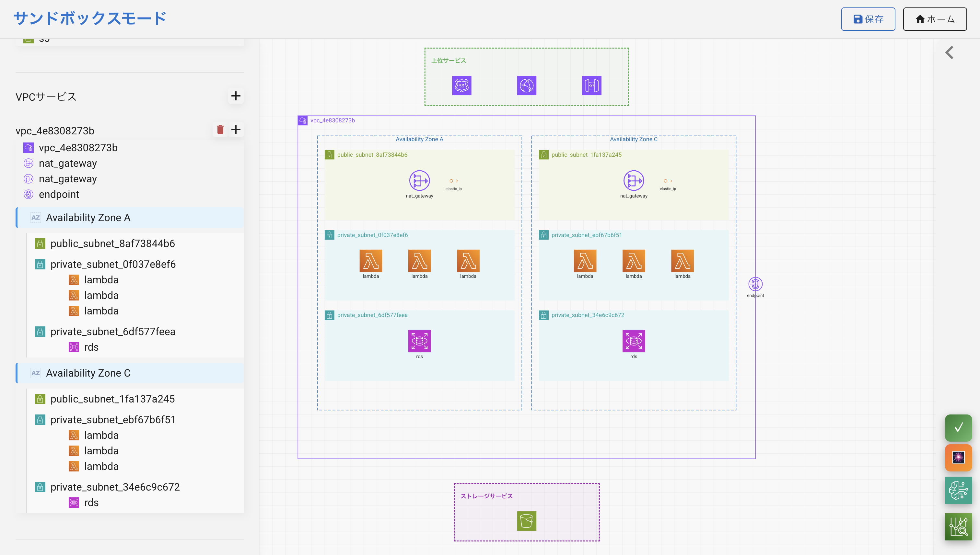
Task: Click private_subnet_34e6c9c672 label on canvas
Action: tap(588, 315)
